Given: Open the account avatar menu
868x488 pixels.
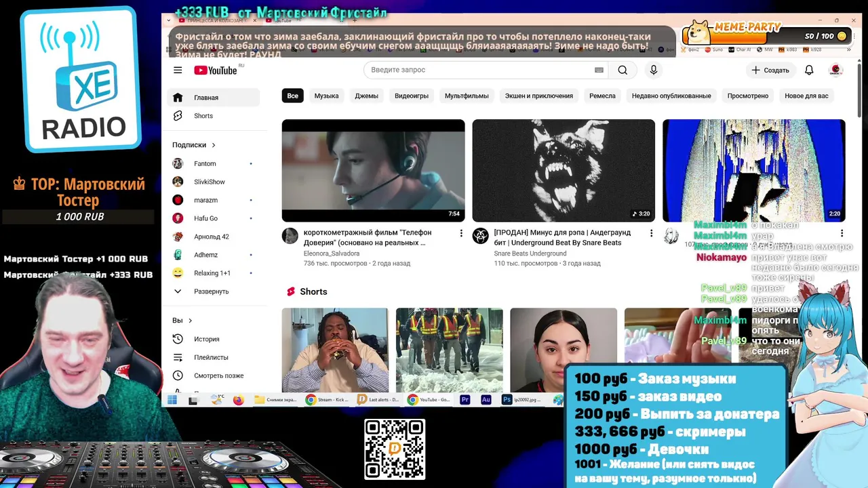Looking at the screenshot, I should (x=835, y=70).
